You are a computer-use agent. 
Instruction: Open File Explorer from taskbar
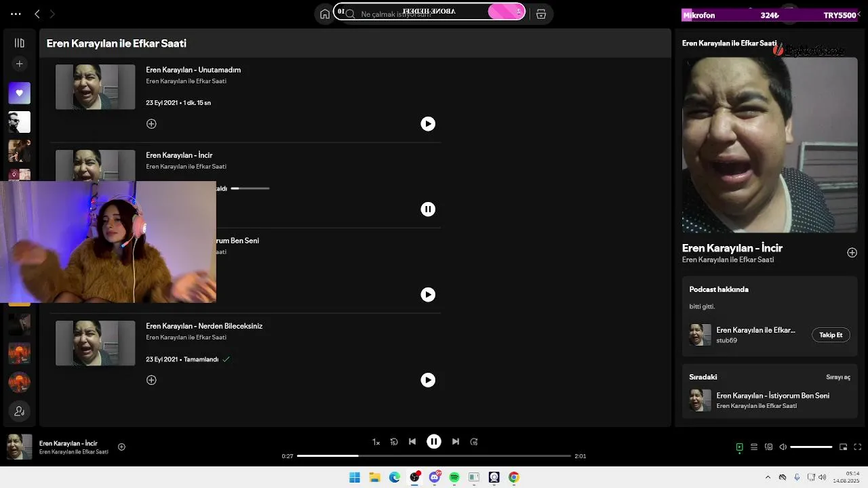pyautogui.click(x=374, y=477)
